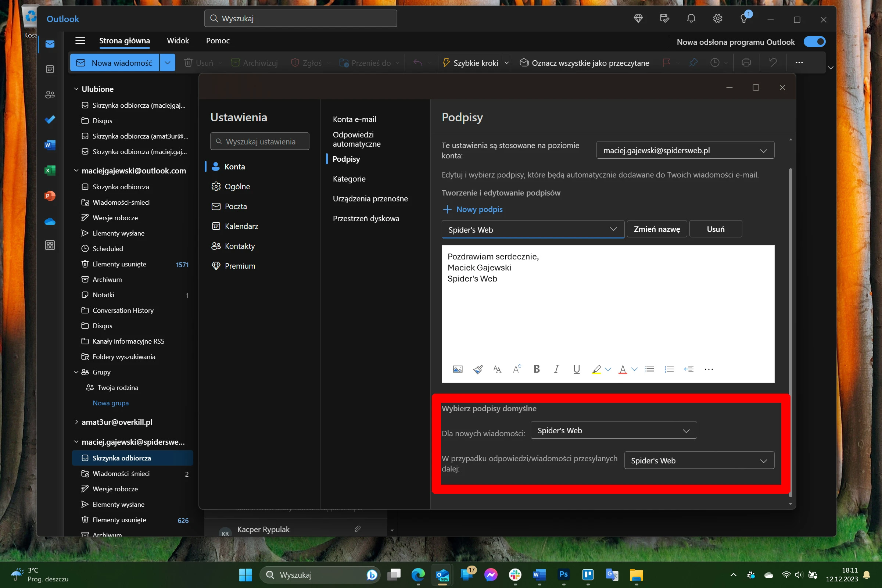Open the font color picker dropdown arrow

[x=634, y=369]
